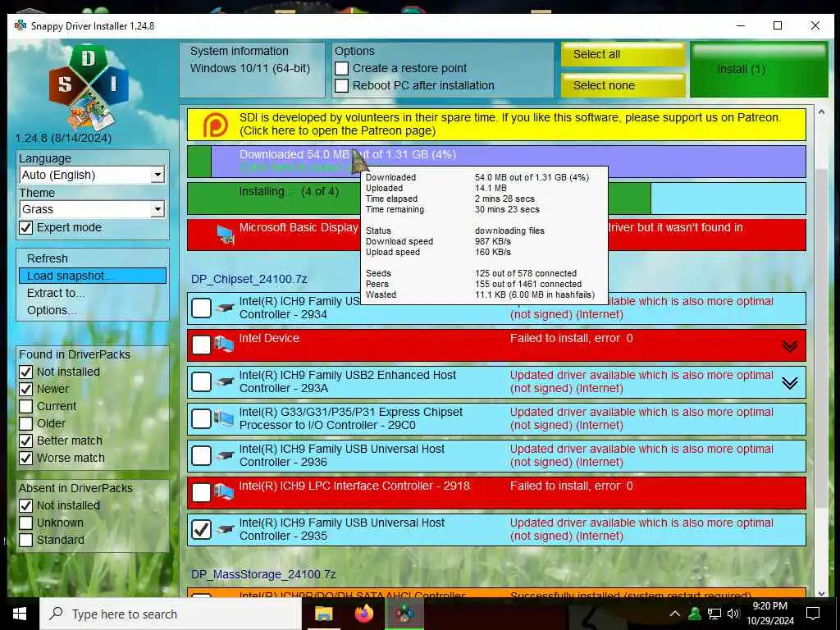Click the Patreon logo icon in yellow banner
This screenshot has height=630, width=840.
click(x=216, y=125)
